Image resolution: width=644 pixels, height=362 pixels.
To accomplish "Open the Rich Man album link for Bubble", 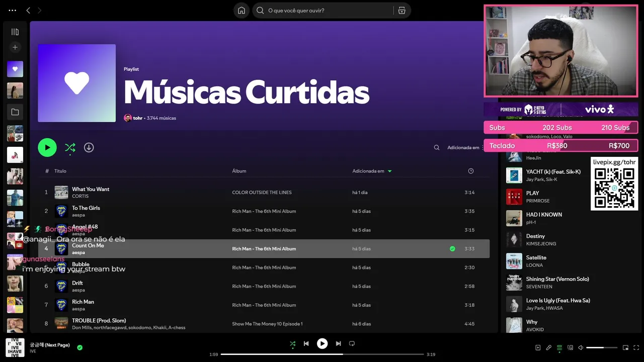I will [264, 267].
